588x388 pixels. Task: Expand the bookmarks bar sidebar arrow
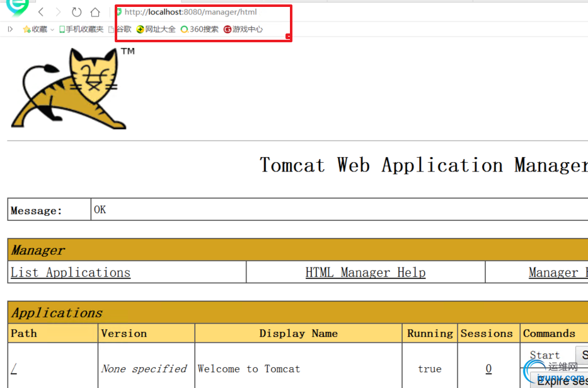10,29
